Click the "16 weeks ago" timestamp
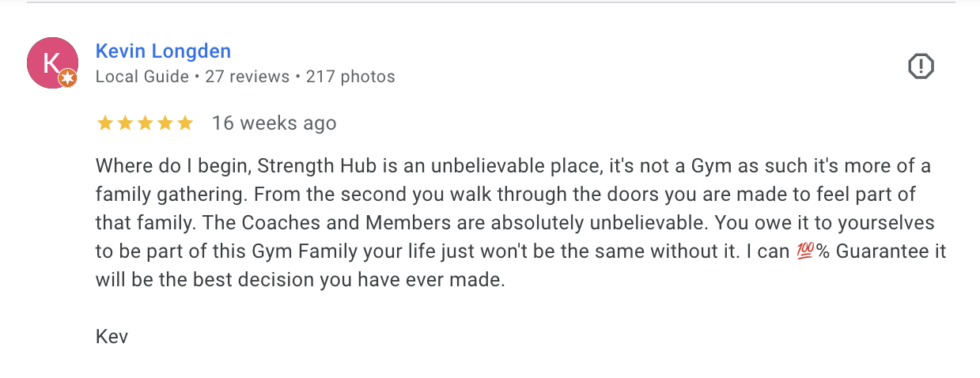This screenshot has width=980, height=378. coord(274,123)
